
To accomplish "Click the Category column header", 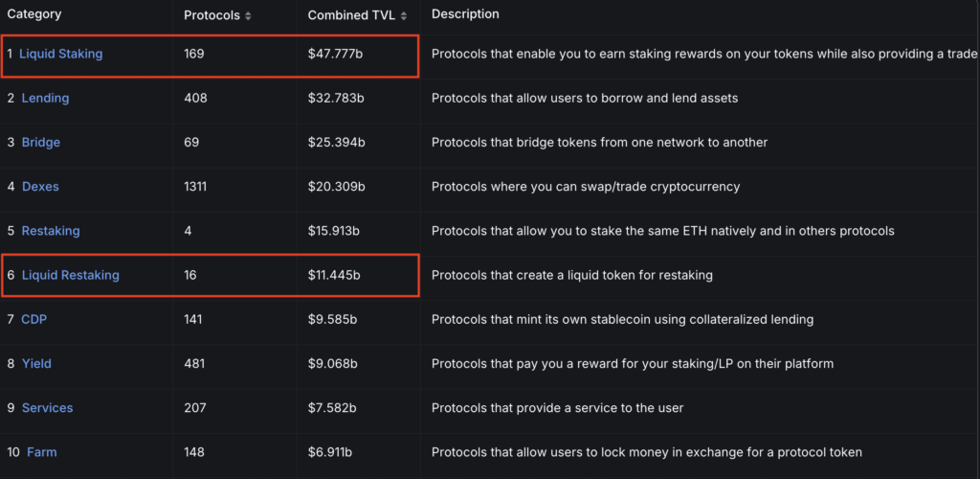I will click(34, 13).
